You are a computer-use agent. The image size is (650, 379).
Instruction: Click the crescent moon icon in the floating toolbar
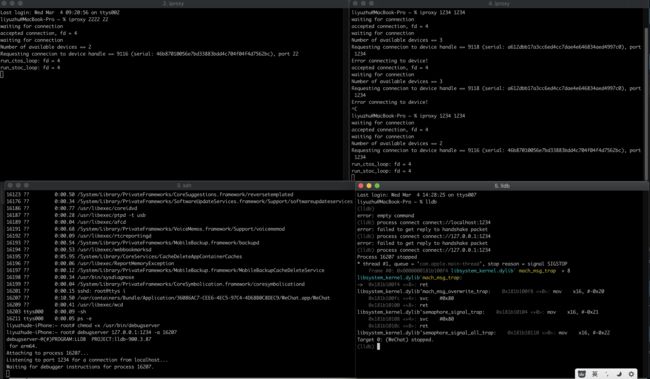click(619, 374)
